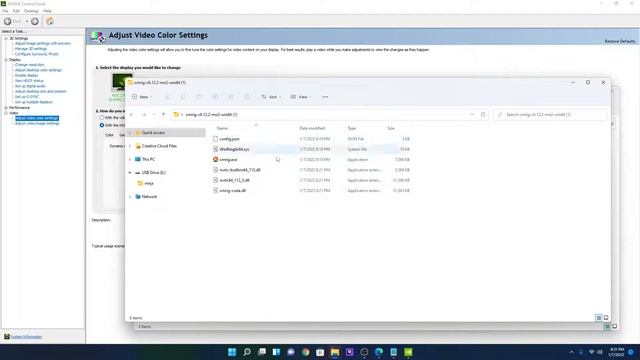Open taskbar Search
The image size is (640, 360).
coord(247,352)
